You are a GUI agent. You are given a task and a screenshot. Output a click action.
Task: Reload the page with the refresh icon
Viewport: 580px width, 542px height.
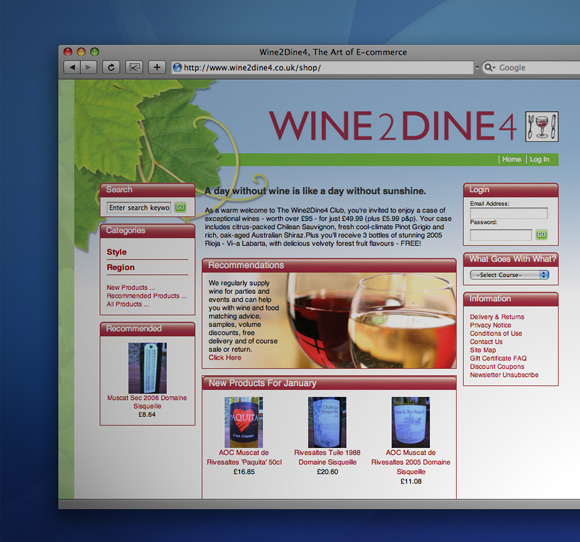[111, 67]
